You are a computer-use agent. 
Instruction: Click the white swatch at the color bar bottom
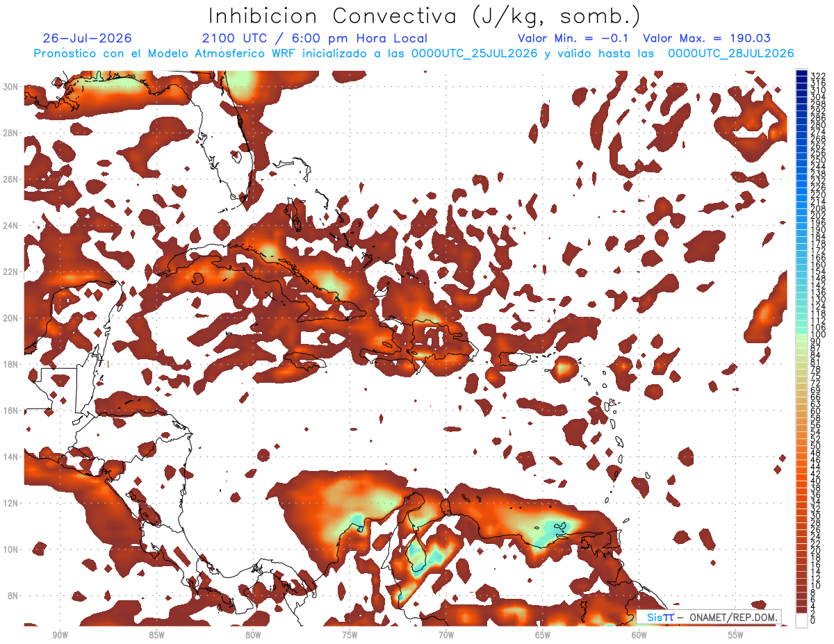[x=802, y=619]
